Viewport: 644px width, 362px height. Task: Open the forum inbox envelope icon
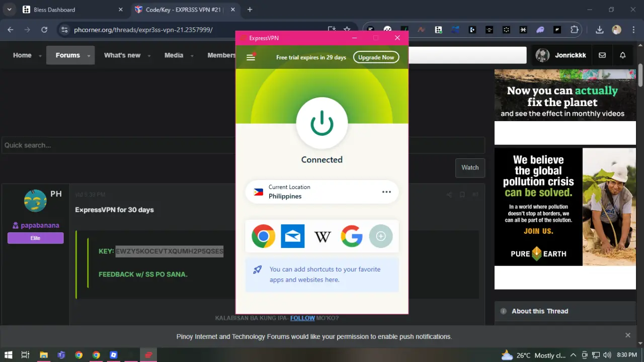(602, 55)
